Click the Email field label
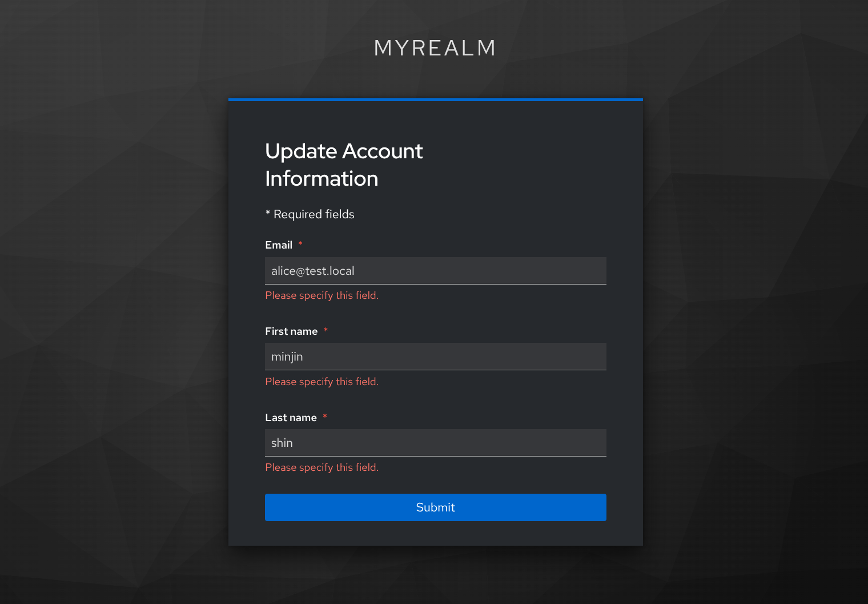The width and height of the screenshot is (868, 604). pos(279,245)
